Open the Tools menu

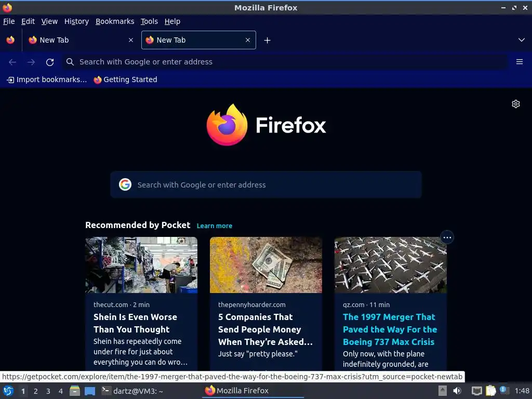[x=149, y=21]
